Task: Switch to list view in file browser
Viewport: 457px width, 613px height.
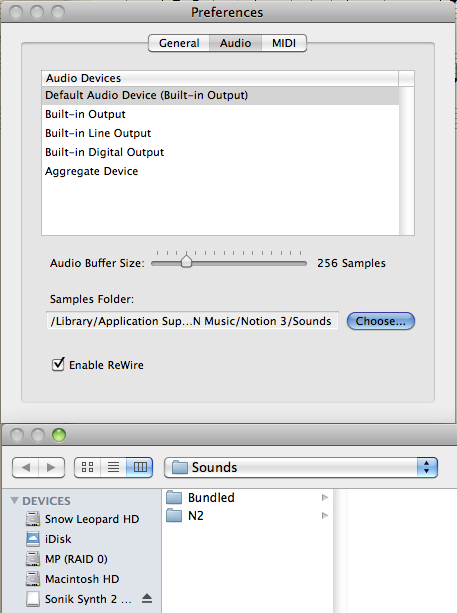Action: pyautogui.click(x=113, y=467)
